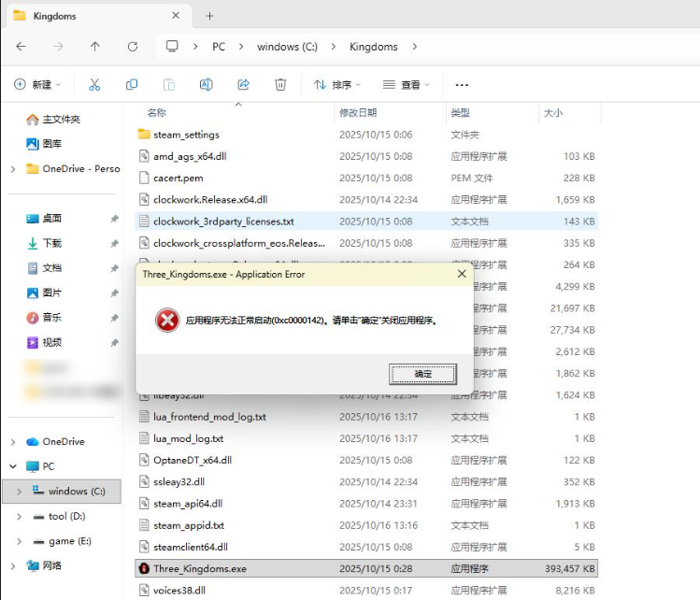Click the Copy icon in toolbar

point(132,84)
